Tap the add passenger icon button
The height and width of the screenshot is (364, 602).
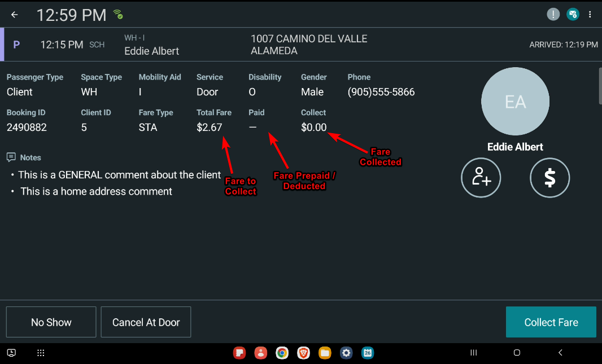click(481, 178)
